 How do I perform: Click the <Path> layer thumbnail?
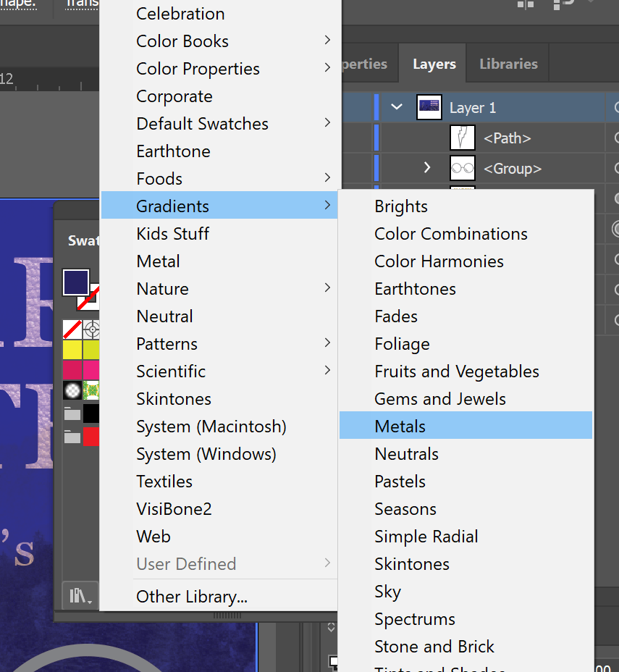(x=463, y=138)
